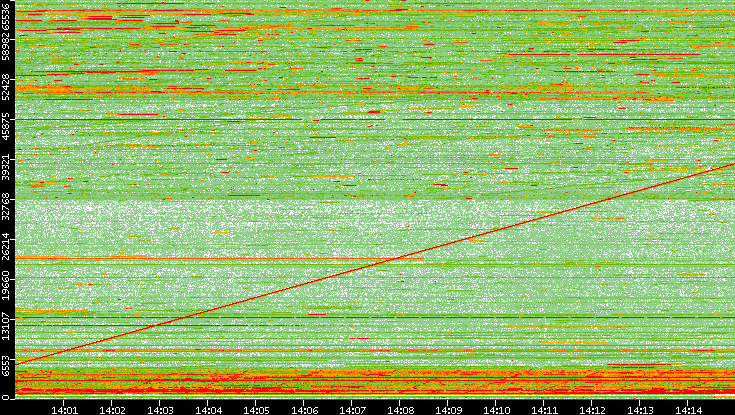The width and height of the screenshot is (735, 415).
Task: Click the 6553 y-axis label
Action: 6,366
